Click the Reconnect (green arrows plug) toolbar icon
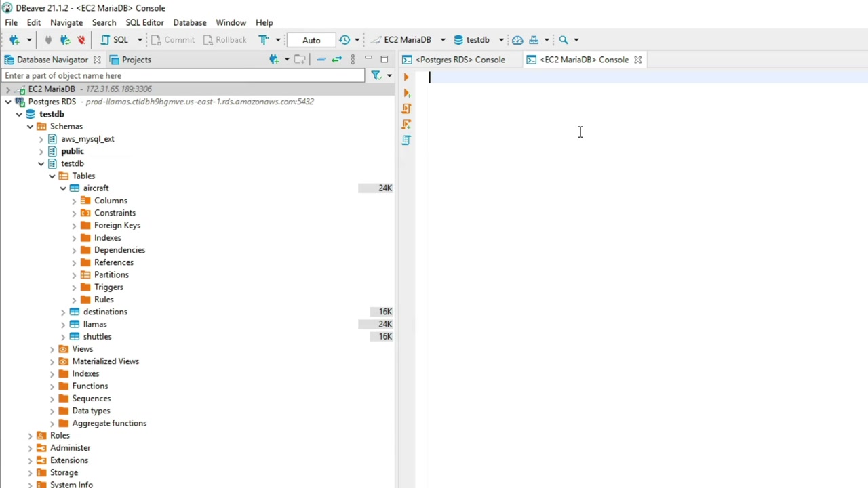Image resolution: width=868 pixels, height=488 pixels. point(65,40)
